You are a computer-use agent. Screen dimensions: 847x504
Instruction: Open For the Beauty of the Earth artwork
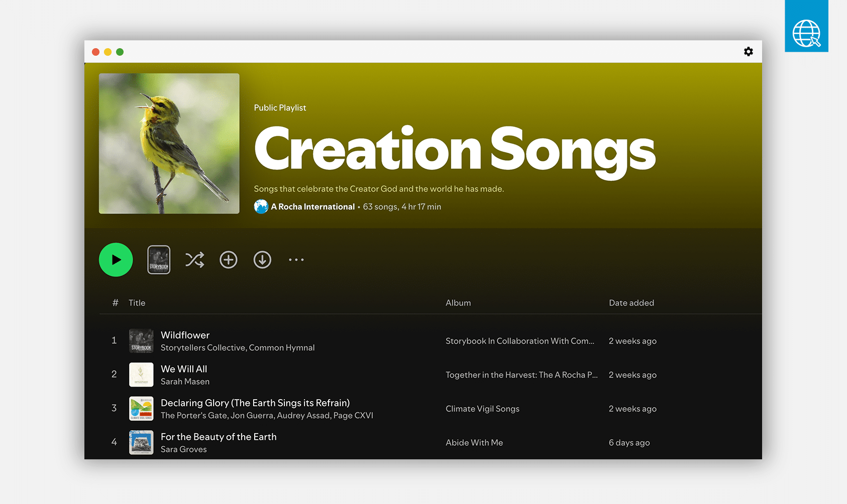[141, 442]
